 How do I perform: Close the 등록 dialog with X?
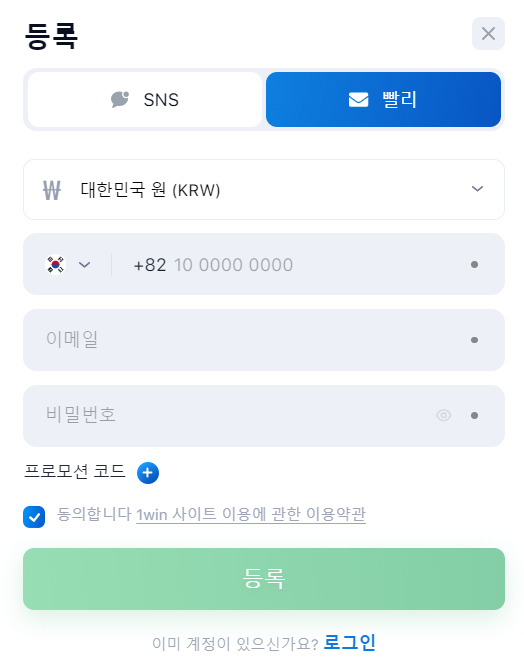(x=488, y=33)
